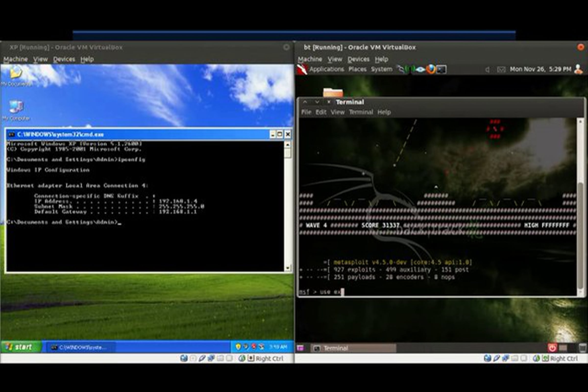
Task: Launch terminal icon in BackTrack panel
Action: 441,70
